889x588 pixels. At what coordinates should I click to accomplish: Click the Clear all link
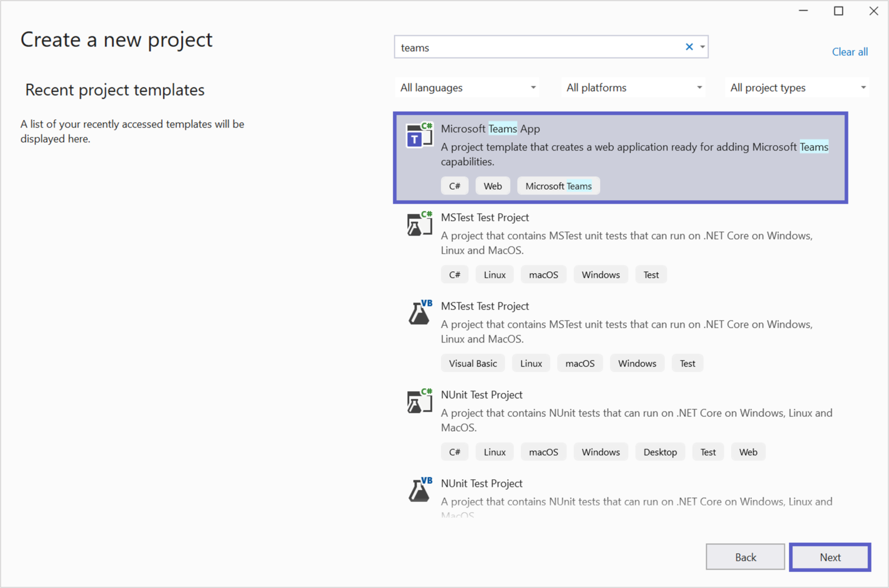(x=850, y=52)
